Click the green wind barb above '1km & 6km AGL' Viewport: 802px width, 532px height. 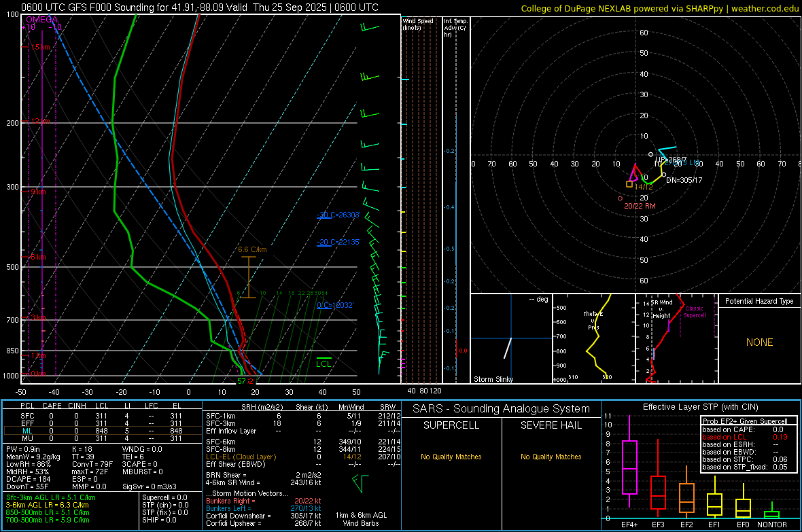pos(361,483)
